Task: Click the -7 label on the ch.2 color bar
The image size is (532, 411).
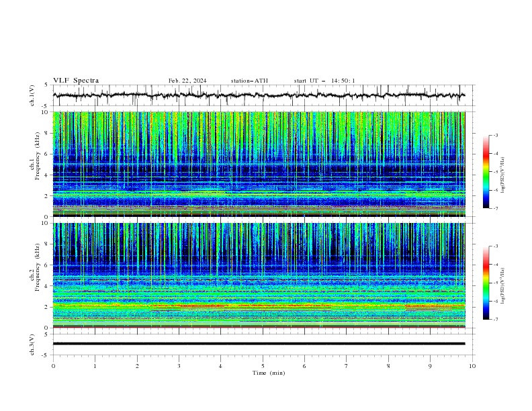Action: (x=495, y=319)
